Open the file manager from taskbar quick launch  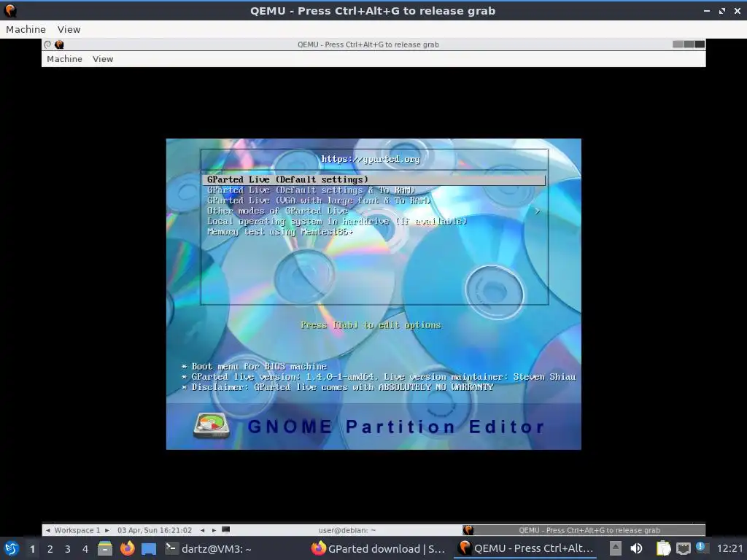105,548
